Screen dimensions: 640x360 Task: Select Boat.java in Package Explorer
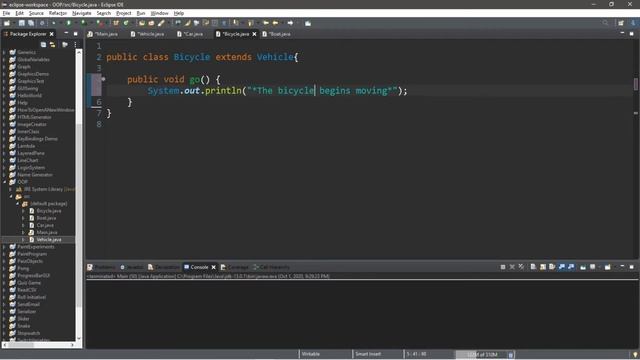pos(46,218)
